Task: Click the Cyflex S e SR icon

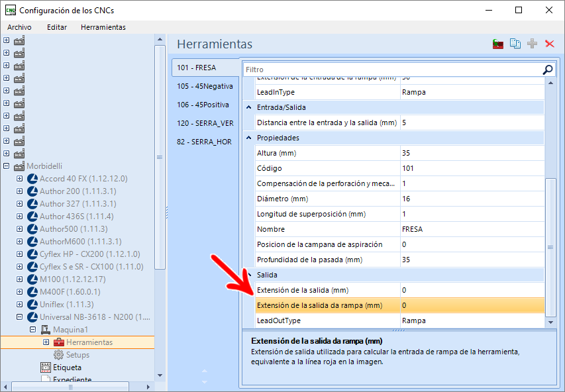Action: click(32, 267)
